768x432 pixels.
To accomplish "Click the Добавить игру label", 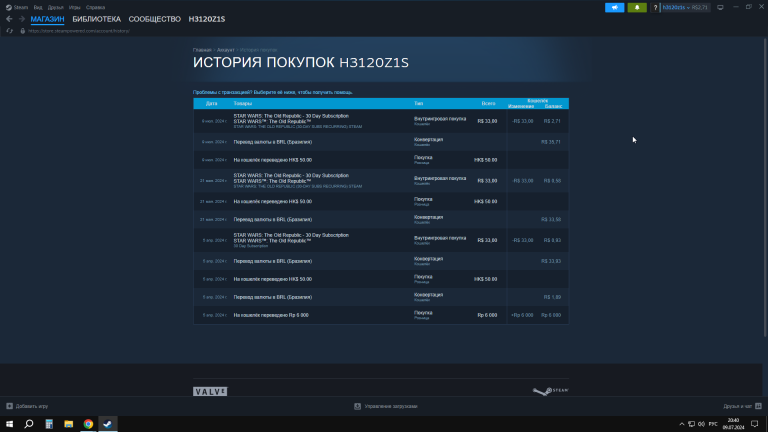I will pyautogui.click(x=32, y=406).
